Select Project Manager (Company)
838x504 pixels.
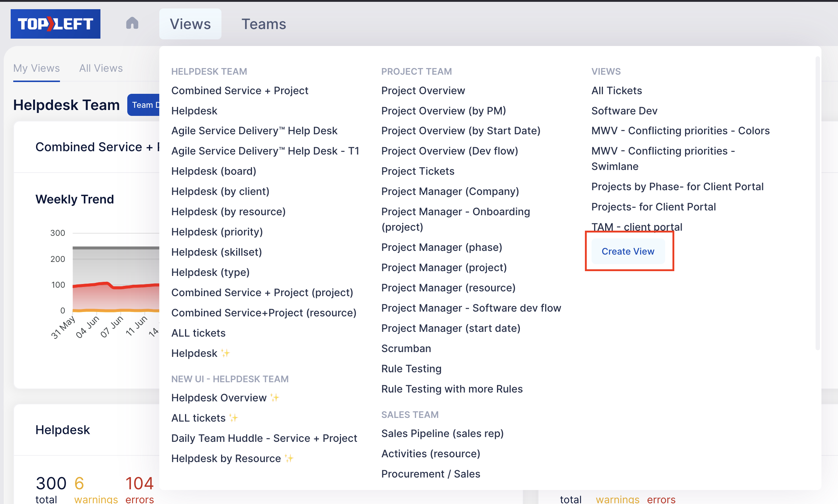click(x=450, y=191)
